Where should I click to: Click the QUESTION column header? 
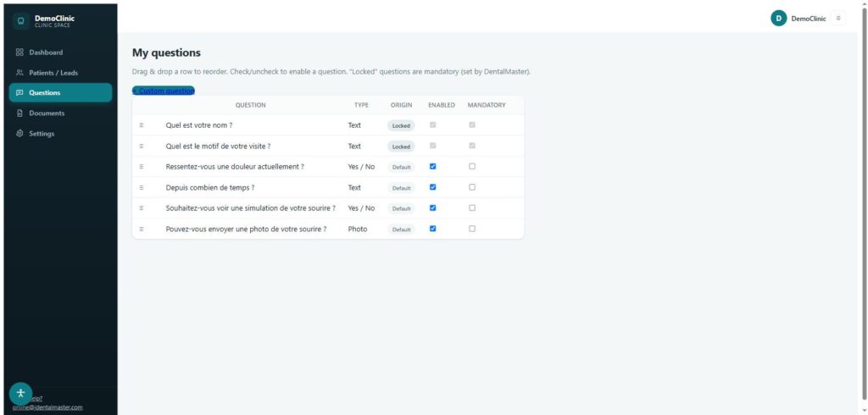click(x=250, y=105)
